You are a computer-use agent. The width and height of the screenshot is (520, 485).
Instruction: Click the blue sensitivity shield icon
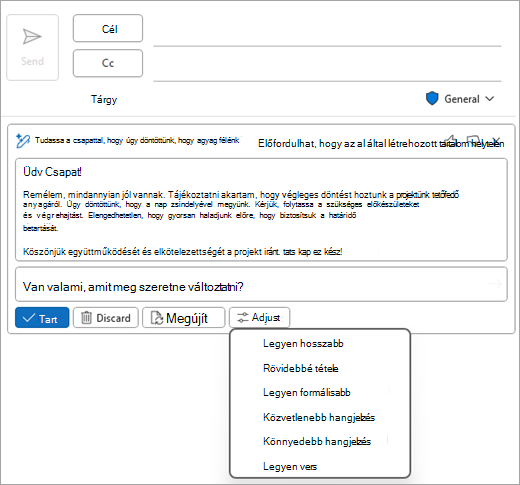(432, 99)
